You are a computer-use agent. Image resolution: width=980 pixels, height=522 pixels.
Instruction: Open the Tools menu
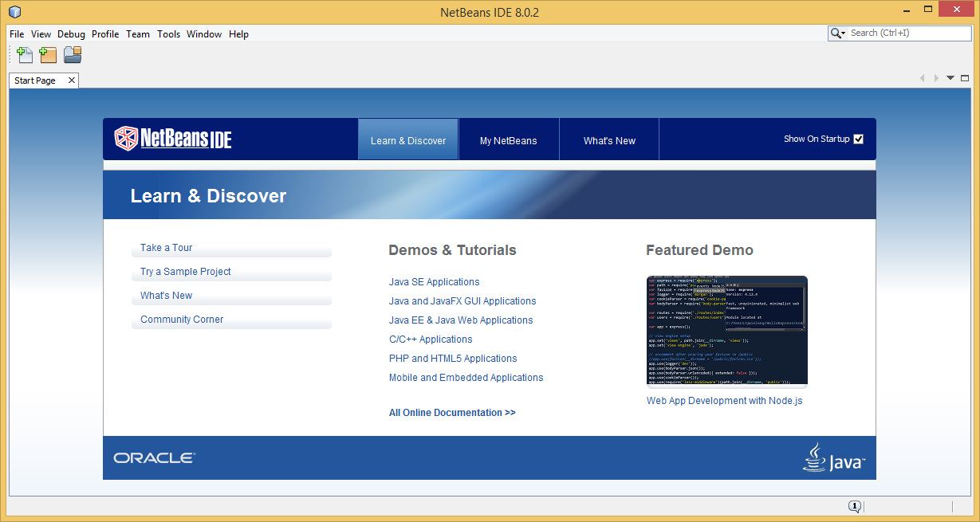pos(168,34)
